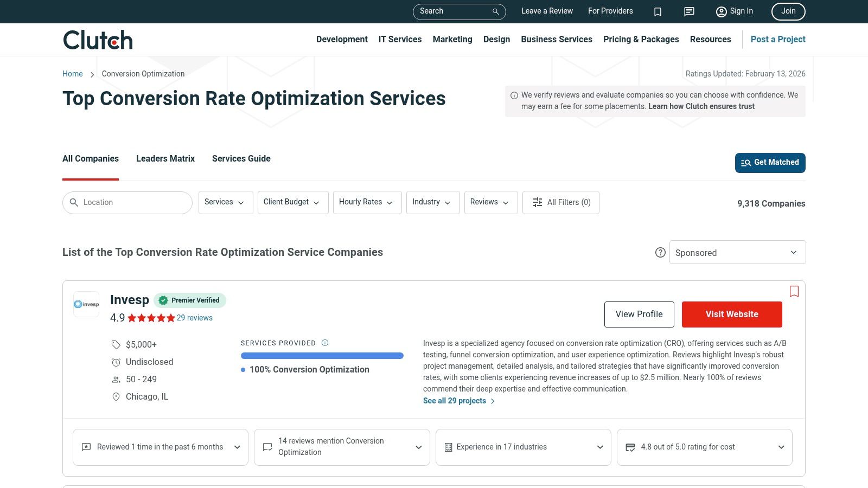This screenshot has width=868, height=488.
Task: Click the 100% Conversion Optimization progress bar
Action: (x=322, y=356)
